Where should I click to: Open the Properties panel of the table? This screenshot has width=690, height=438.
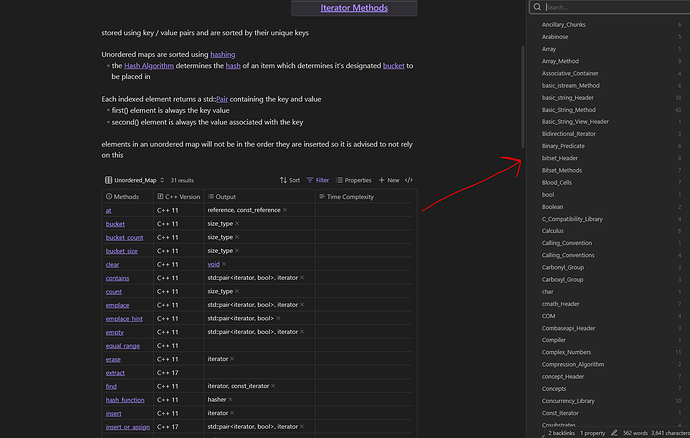click(353, 180)
